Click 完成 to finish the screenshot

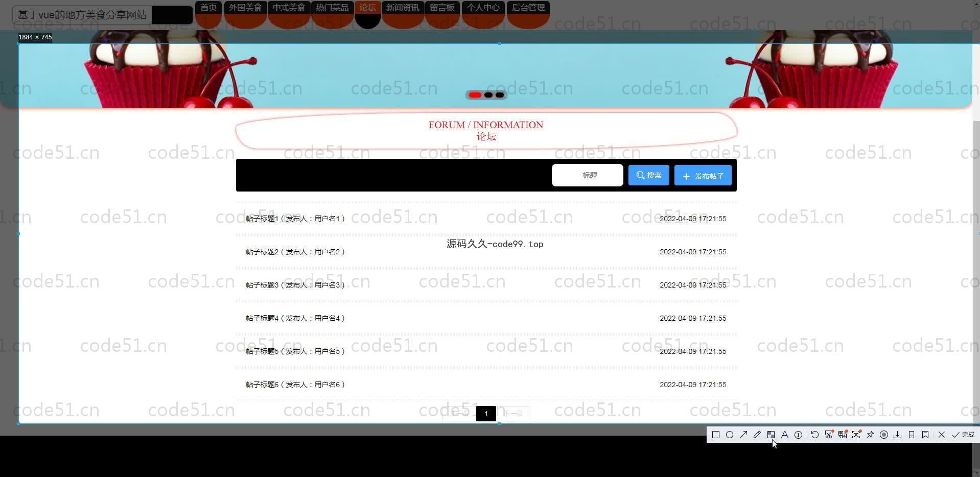pos(963,435)
